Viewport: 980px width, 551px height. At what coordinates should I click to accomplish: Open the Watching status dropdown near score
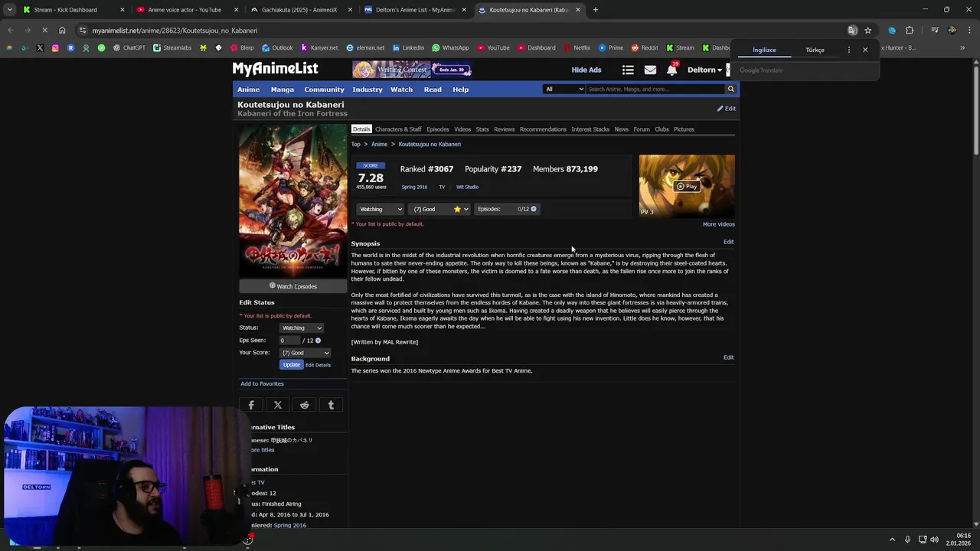(x=381, y=209)
